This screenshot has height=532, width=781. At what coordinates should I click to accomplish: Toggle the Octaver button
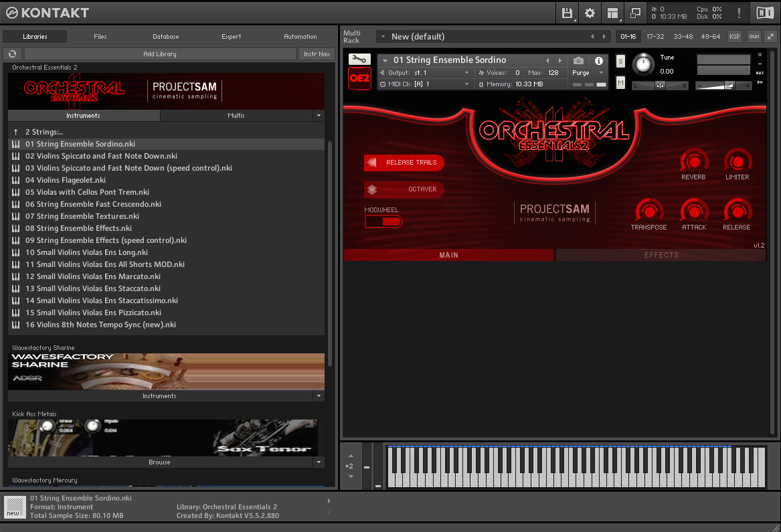click(404, 189)
